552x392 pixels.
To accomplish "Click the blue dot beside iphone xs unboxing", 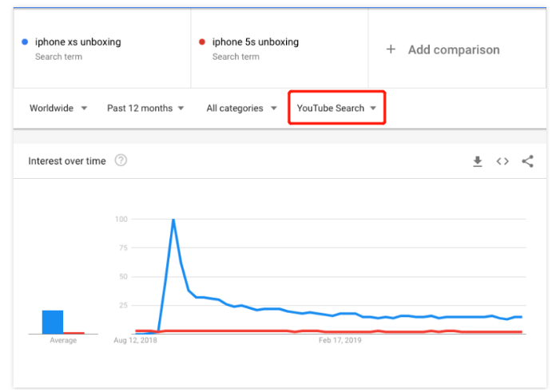I will click(x=26, y=42).
